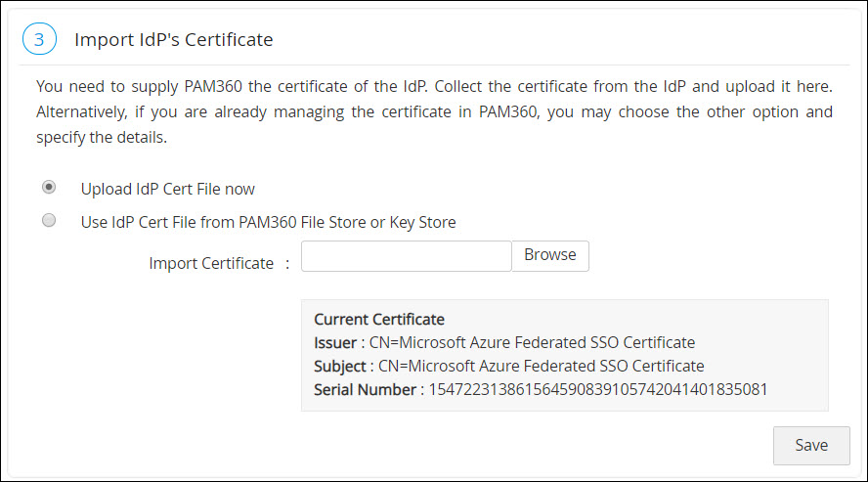Choose Use IdP Cert File from PAM360 store radio
This screenshot has width=868, height=482.
[49, 221]
